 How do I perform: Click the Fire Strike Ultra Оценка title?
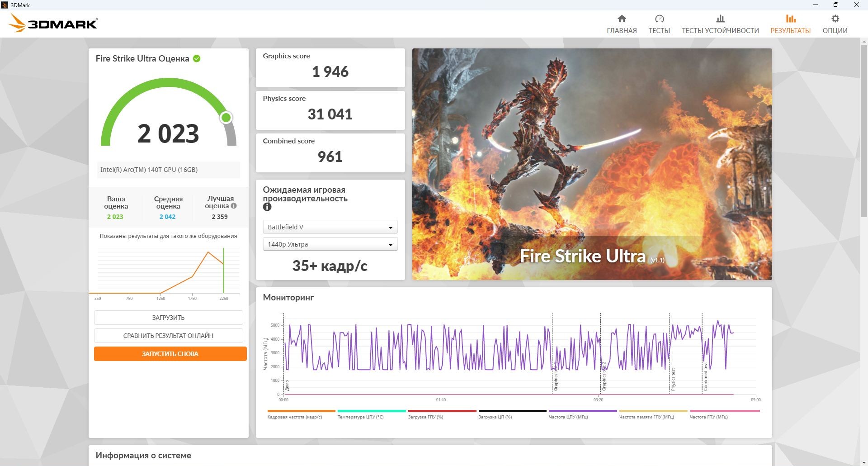pos(142,58)
